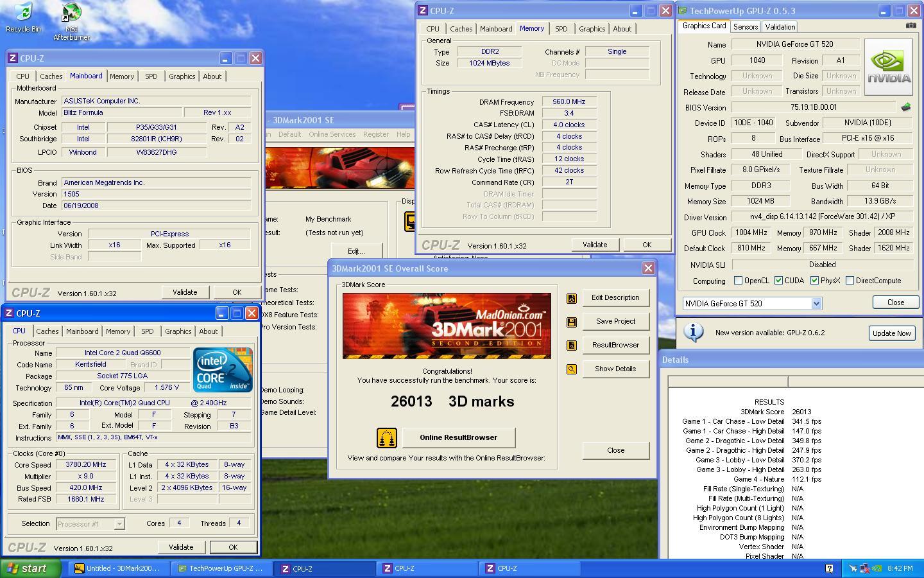Click the NVIDIA logo in GPU-Z

coord(889,67)
